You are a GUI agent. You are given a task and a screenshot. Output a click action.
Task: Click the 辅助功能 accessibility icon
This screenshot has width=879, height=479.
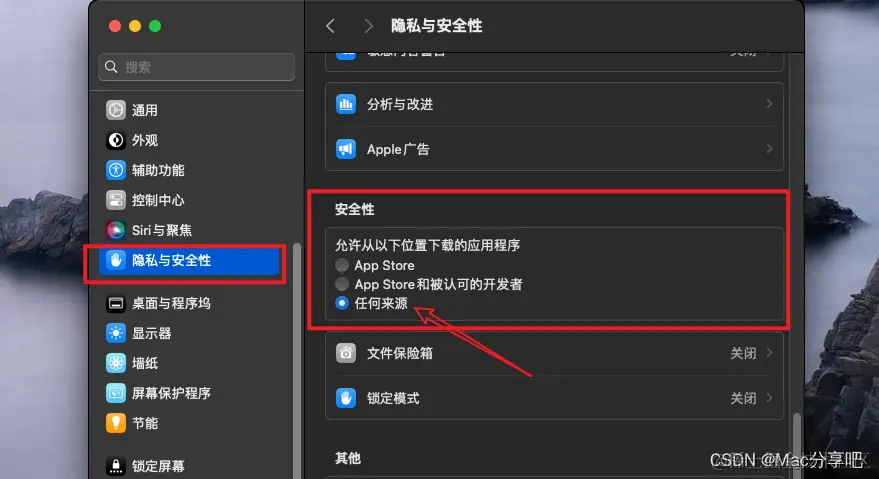click(116, 170)
